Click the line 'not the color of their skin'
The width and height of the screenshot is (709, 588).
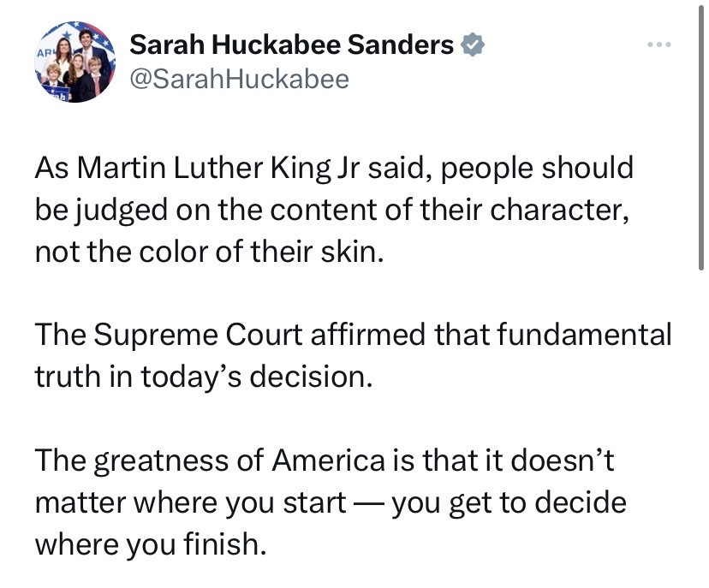pyautogui.click(x=206, y=252)
